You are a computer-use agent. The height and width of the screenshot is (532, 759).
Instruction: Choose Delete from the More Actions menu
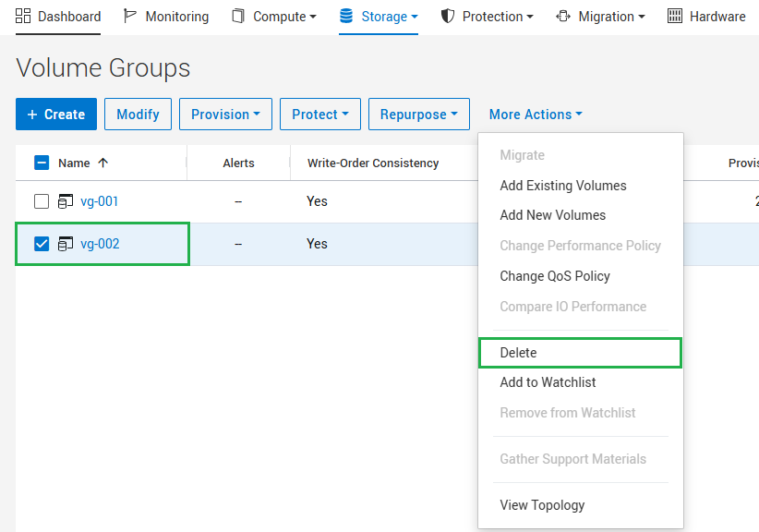(518, 352)
